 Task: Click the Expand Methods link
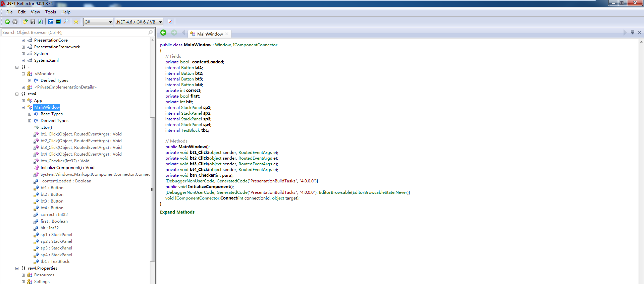pyautogui.click(x=177, y=212)
